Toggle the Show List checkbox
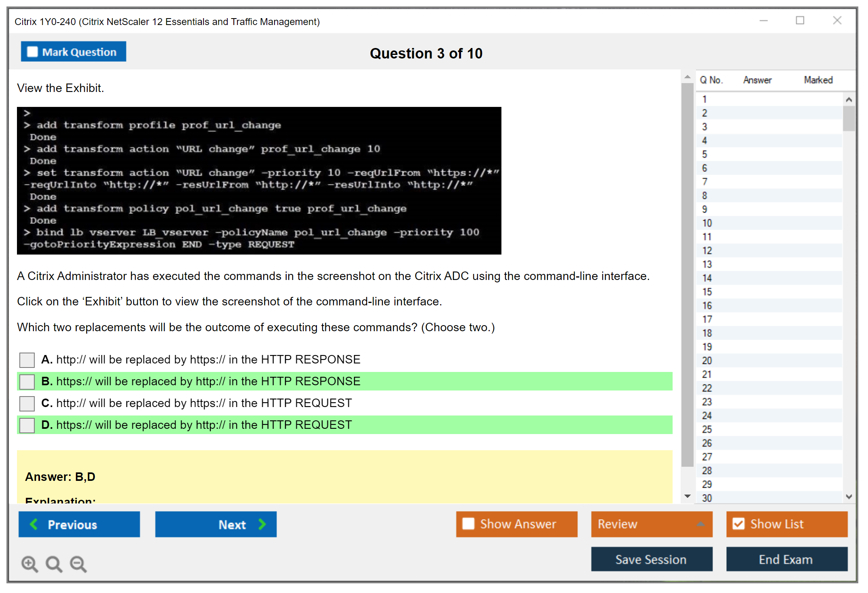The height and width of the screenshot is (593, 868). (x=738, y=524)
